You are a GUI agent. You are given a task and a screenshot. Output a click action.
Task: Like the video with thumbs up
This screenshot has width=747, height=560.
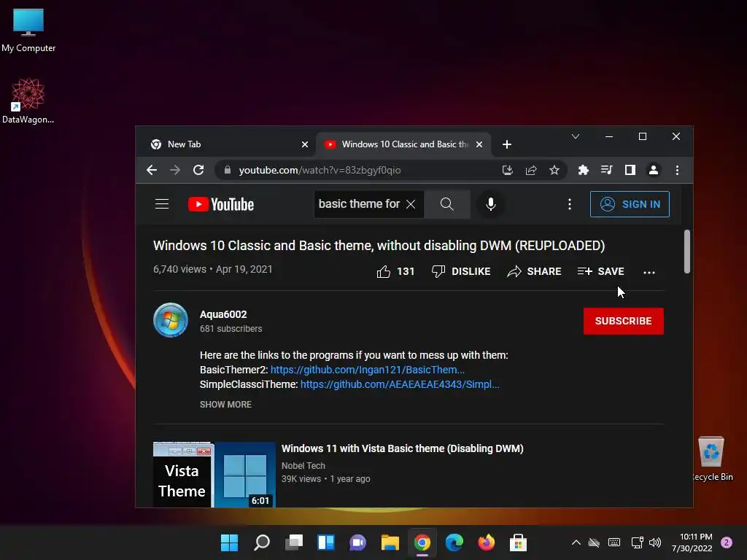[x=395, y=271]
